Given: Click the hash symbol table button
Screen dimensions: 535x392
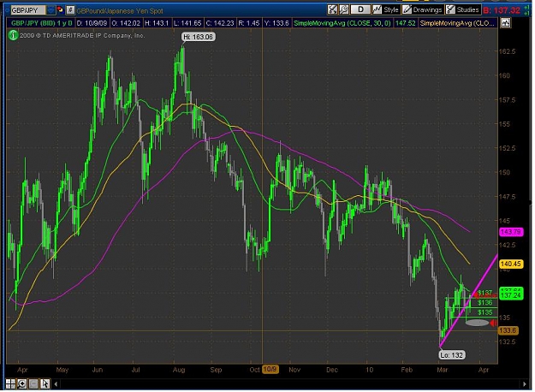Looking at the screenshot, I should pyautogui.click(x=70, y=10).
